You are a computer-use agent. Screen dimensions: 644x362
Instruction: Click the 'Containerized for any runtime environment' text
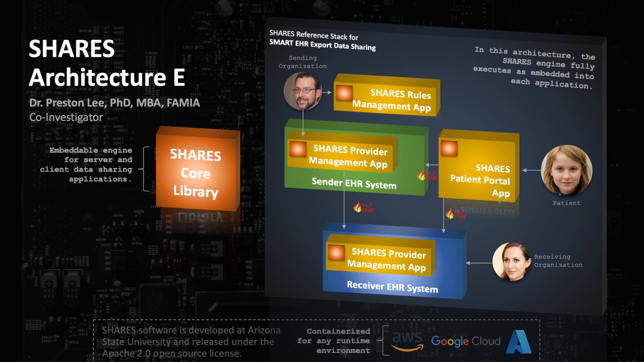[334, 341]
